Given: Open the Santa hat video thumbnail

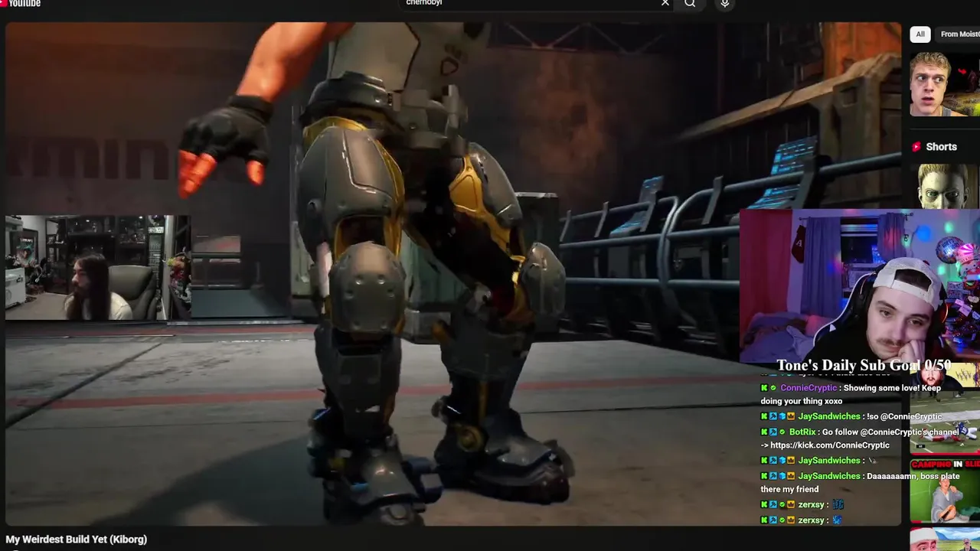Looking at the screenshot, I should pos(945,539).
